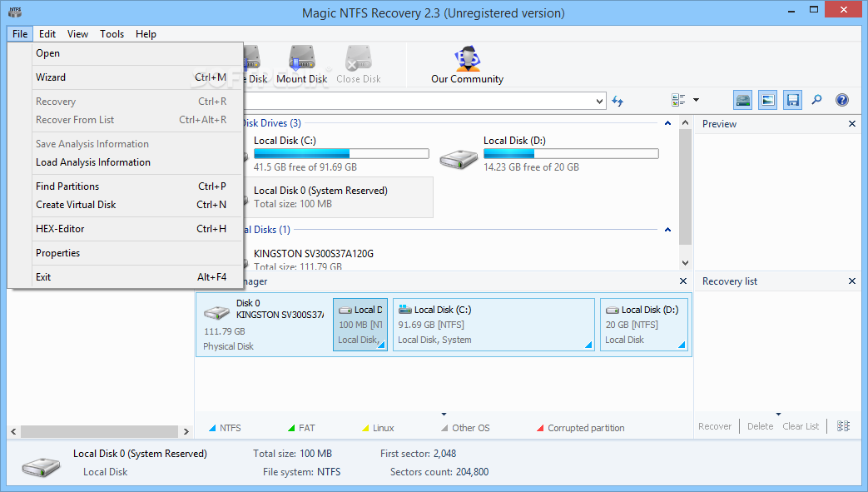This screenshot has height=492, width=868.
Task: Open the Tools menu
Action: click(112, 34)
